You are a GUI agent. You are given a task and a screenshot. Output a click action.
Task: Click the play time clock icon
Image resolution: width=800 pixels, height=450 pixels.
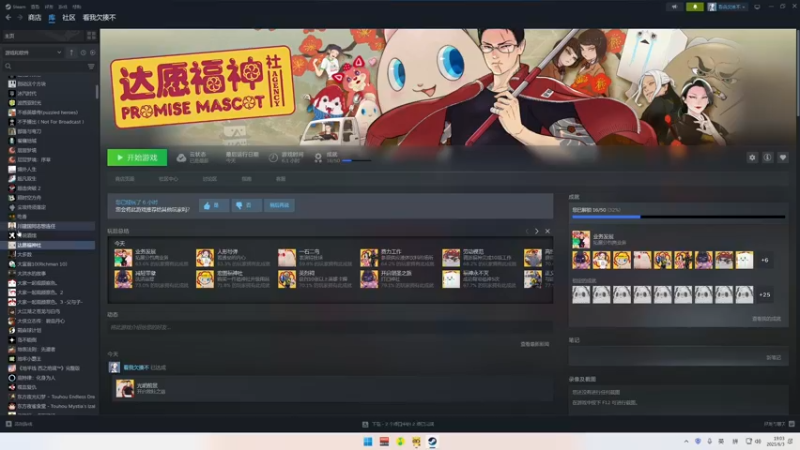(x=273, y=158)
